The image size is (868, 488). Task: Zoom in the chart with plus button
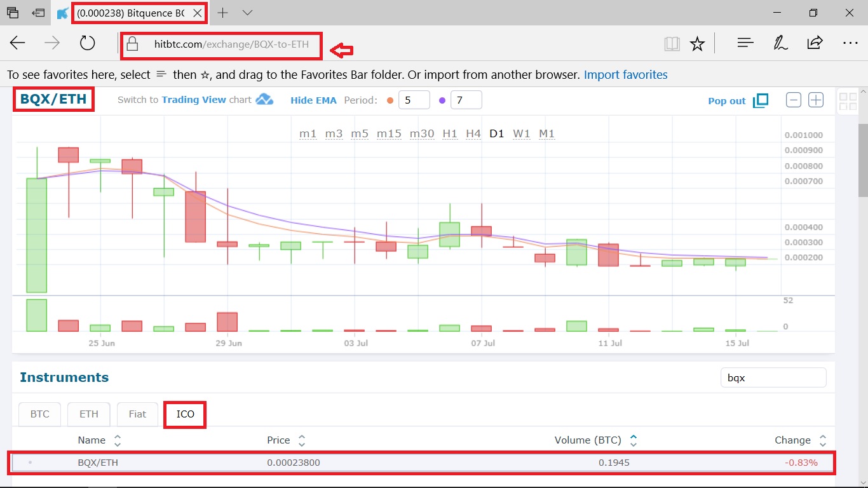816,100
